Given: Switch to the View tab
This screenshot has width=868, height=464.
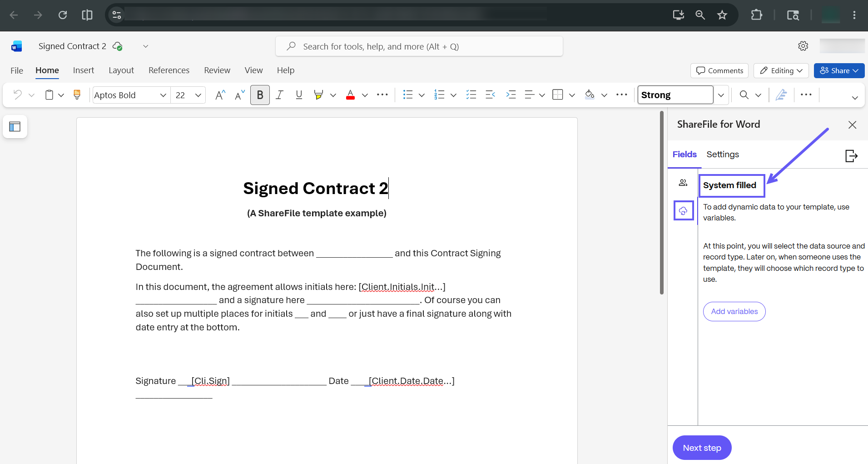Looking at the screenshot, I should point(253,70).
